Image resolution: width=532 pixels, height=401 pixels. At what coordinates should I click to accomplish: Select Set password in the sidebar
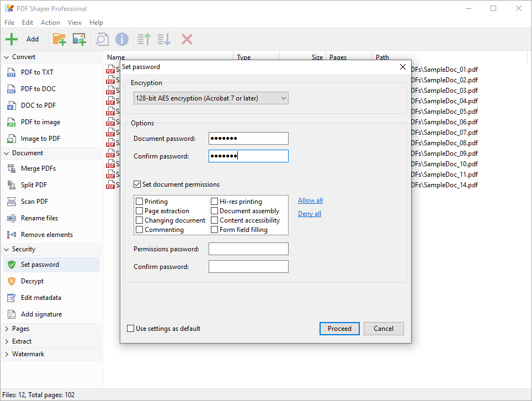pos(52,265)
